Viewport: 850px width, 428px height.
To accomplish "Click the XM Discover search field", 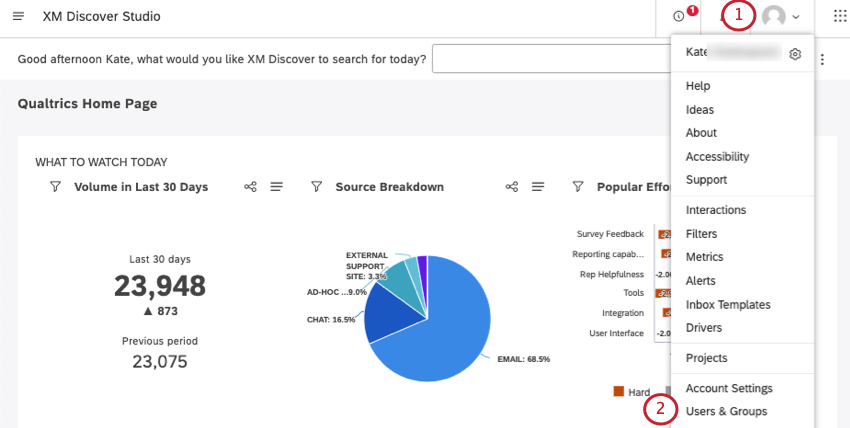I will pyautogui.click(x=550, y=59).
